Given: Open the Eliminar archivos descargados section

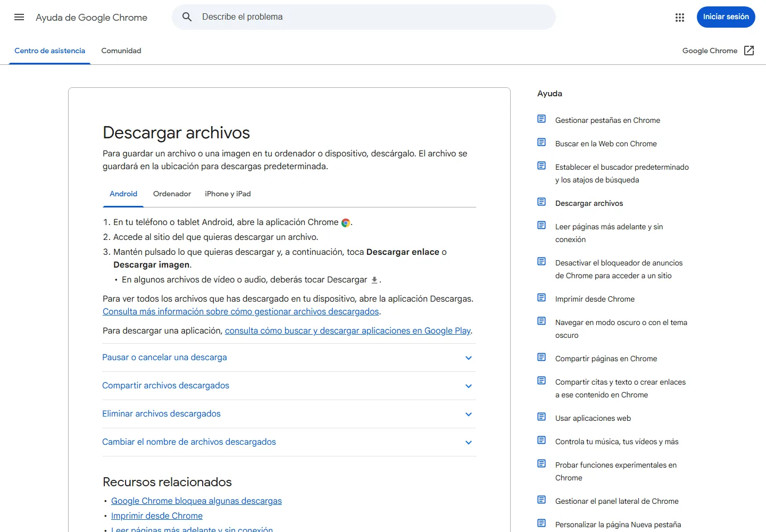Looking at the screenshot, I should [x=289, y=414].
